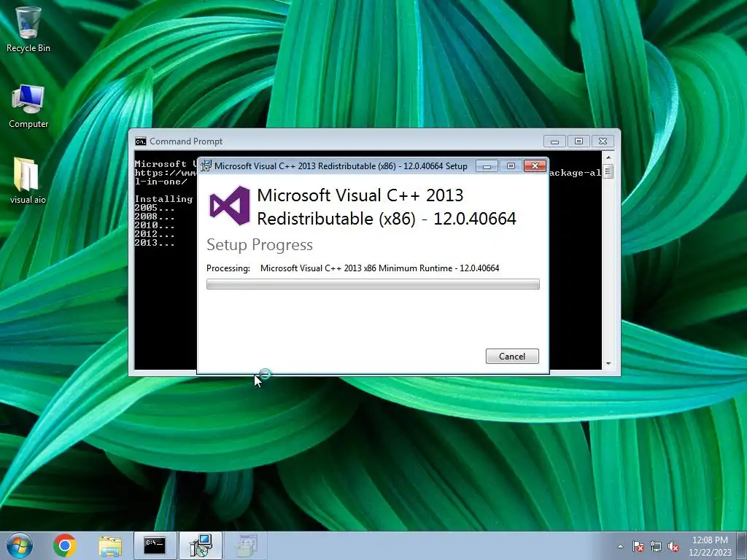
Task: Select the visual aio folder icon
Action: pos(28,181)
